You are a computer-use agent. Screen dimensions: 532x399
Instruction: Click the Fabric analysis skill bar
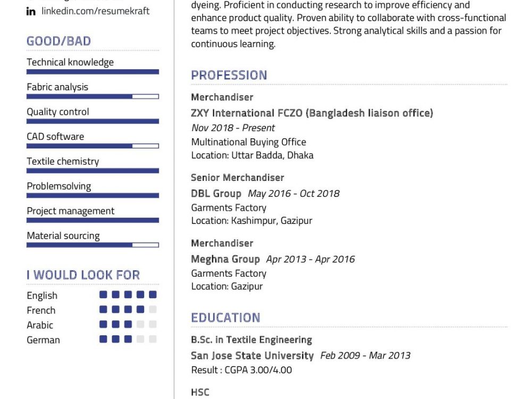93,96
